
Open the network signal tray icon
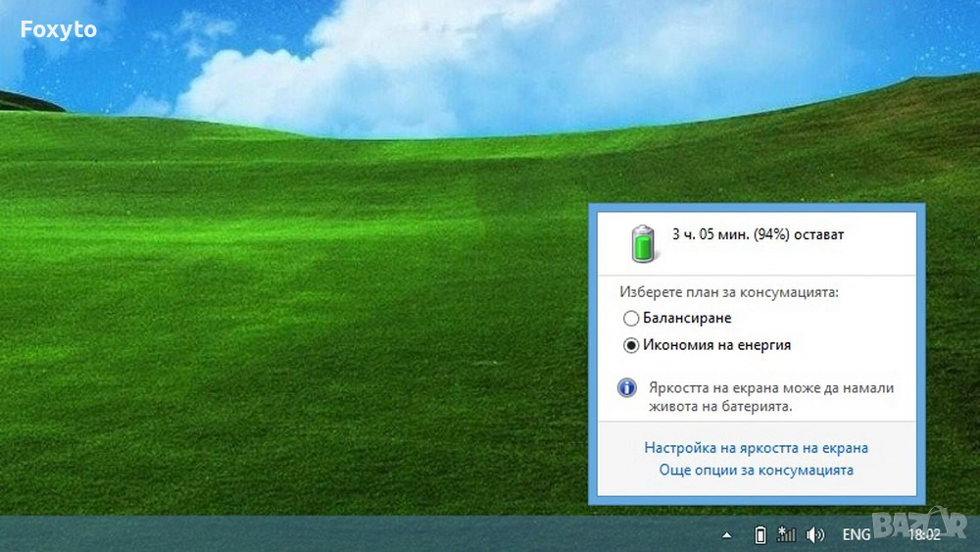click(x=786, y=534)
